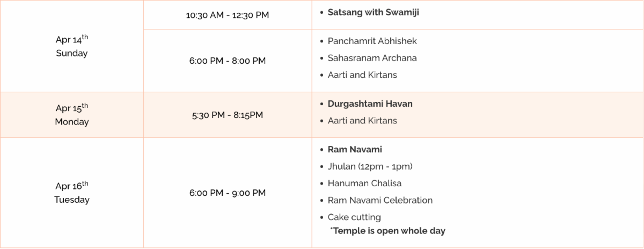Click the Cake cutting item

coord(354,217)
